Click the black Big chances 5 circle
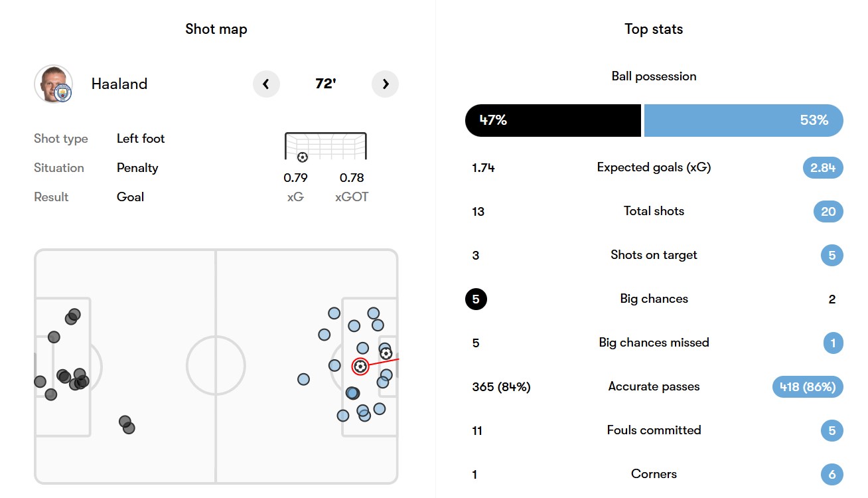 coord(476,299)
